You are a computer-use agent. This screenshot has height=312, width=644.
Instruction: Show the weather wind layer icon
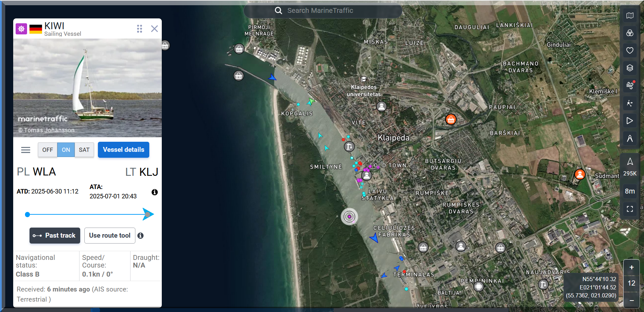click(630, 85)
